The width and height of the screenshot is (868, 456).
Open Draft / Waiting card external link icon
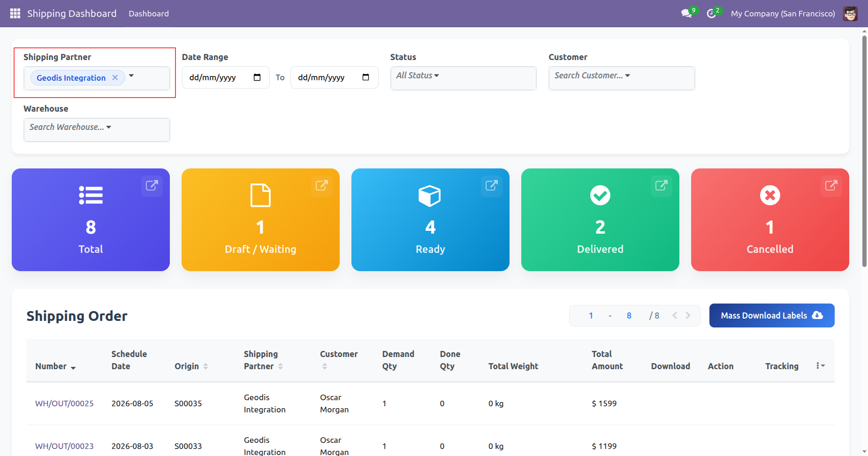tap(321, 185)
